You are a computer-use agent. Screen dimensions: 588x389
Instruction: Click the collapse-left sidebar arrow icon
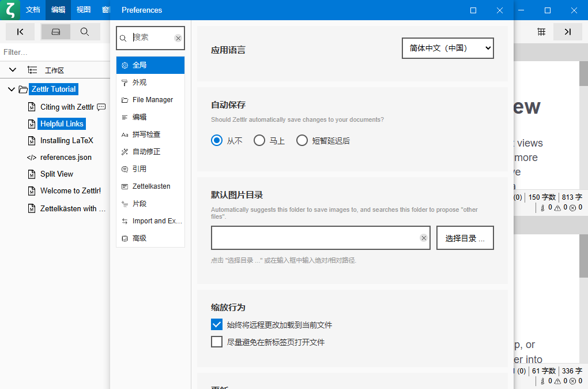pyautogui.click(x=20, y=32)
